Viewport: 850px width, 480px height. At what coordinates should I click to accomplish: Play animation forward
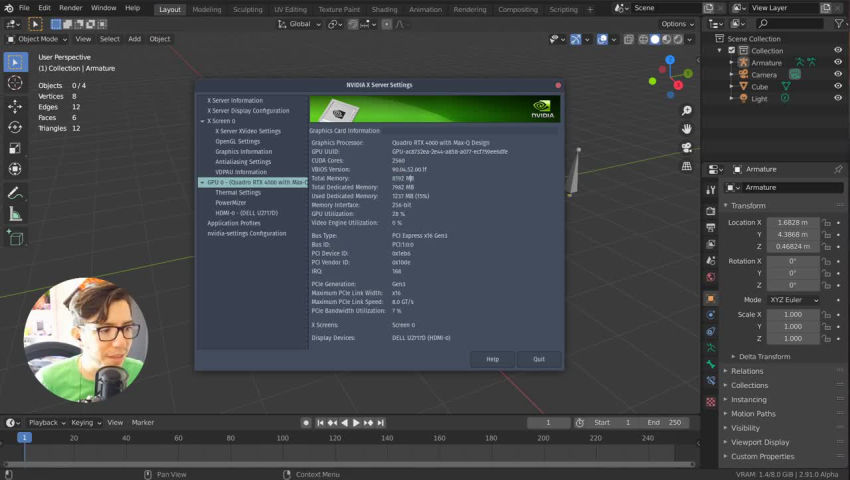(356, 423)
